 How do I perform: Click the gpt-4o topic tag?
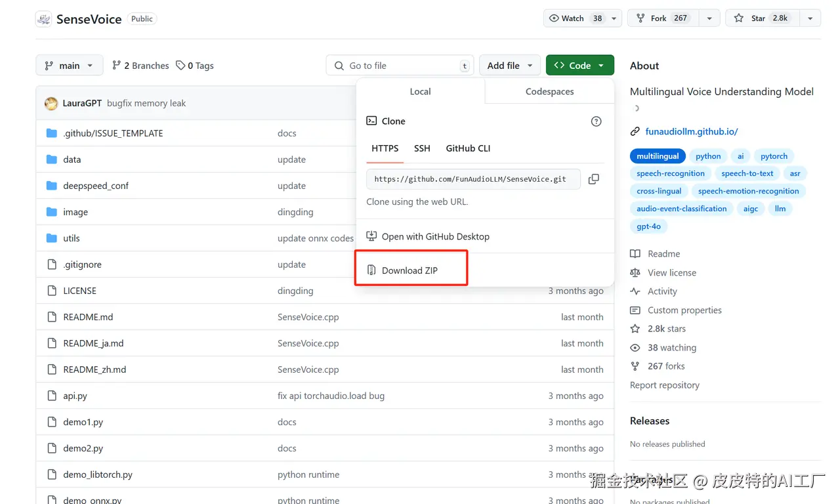click(x=648, y=226)
